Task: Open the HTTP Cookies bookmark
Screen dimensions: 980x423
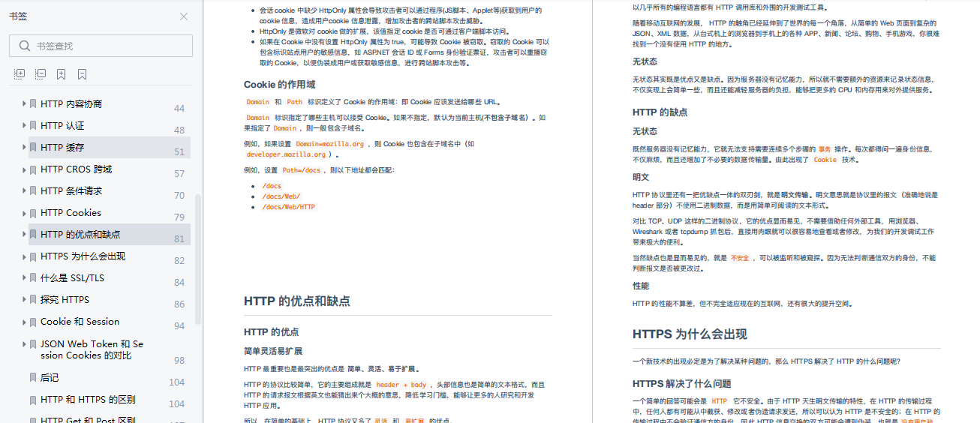Action: [x=71, y=212]
